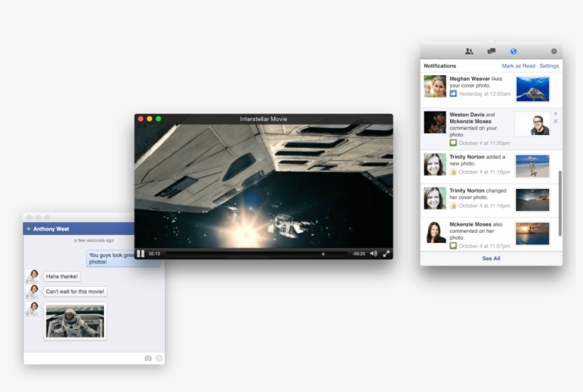
Task: Click comment icon at October 4 11:20pm
Action: (x=453, y=143)
